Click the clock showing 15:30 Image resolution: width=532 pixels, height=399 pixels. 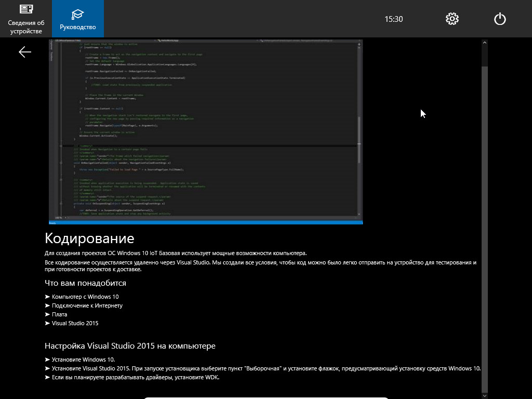tap(394, 19)
